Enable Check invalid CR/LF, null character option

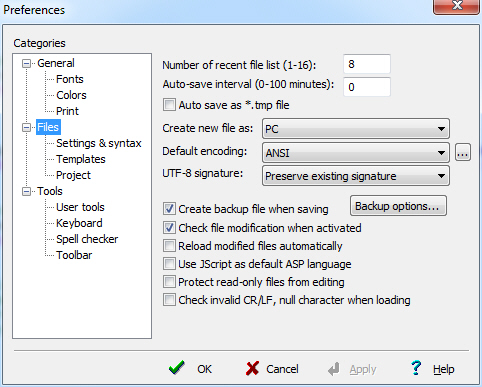[x=169, y=300]
